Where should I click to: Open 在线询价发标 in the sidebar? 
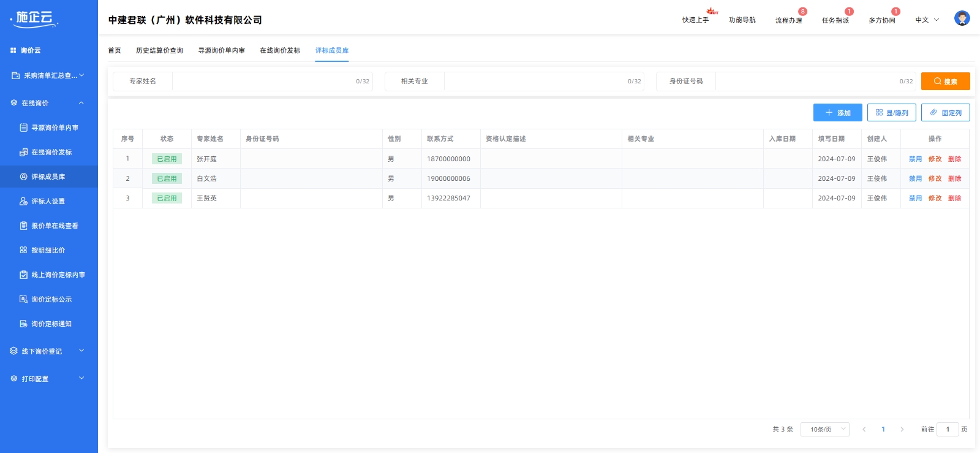click(x=51, y=152)
